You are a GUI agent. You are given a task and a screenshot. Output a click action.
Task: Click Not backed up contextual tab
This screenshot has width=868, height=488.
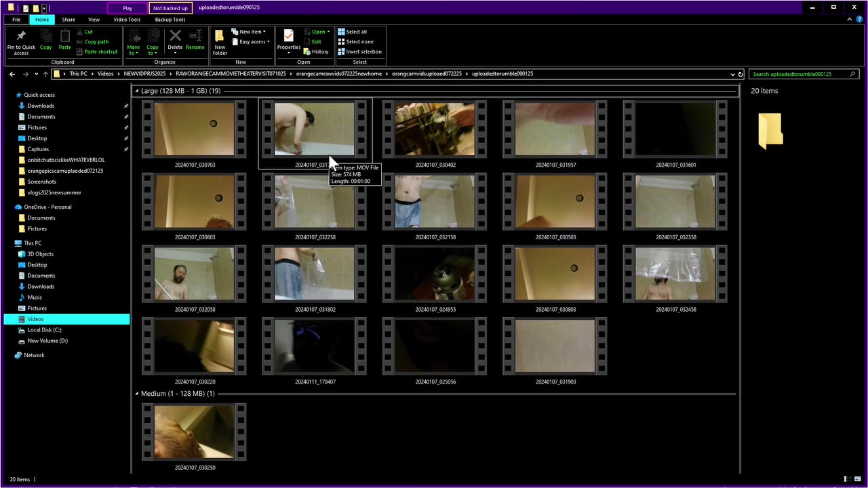170,8
